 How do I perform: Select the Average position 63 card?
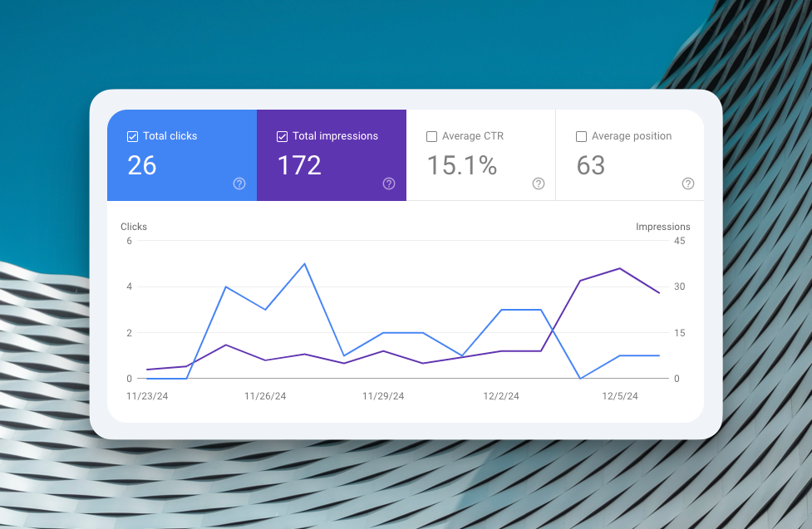tap(630, 155)
